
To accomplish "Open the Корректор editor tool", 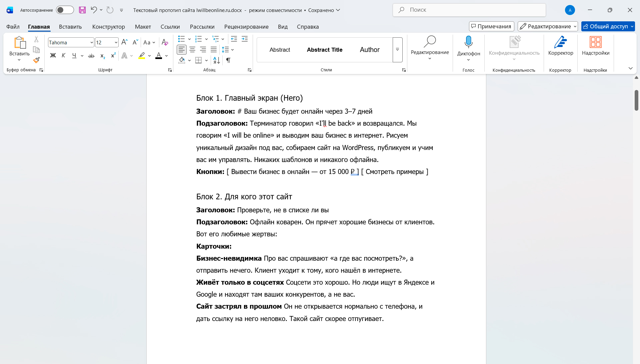I will [561, 46].
